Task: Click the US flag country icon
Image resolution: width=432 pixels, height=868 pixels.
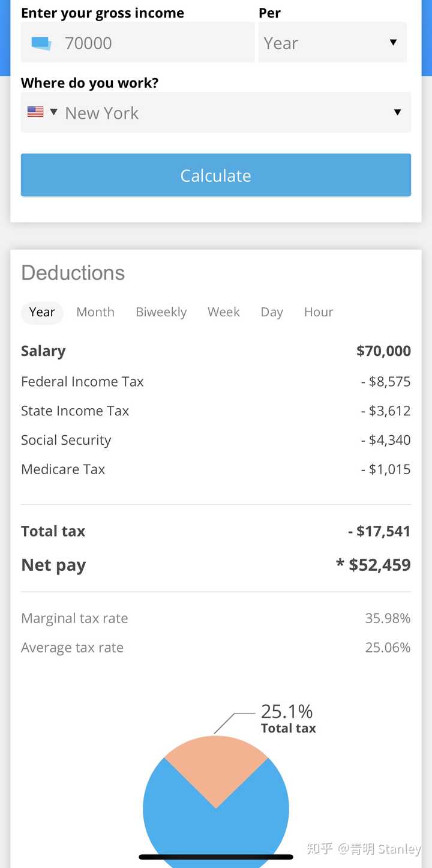Action: 35,112
